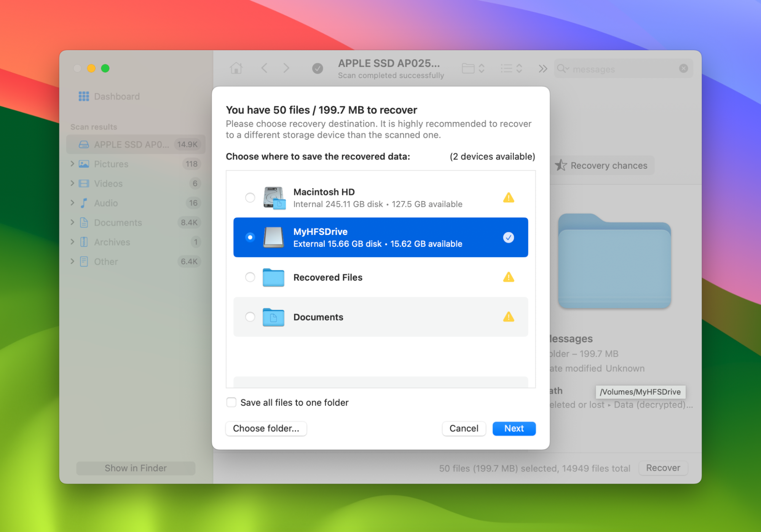Click Next to continue recovery

coord(514,428)
